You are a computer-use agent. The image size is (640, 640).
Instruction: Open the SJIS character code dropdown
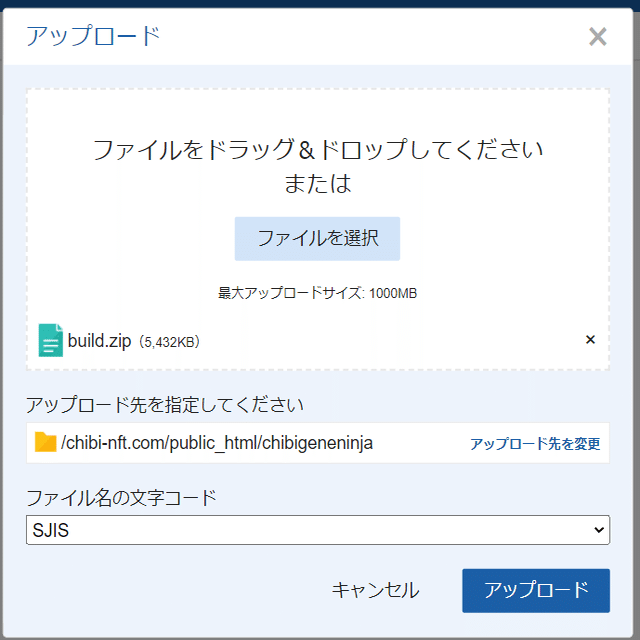coord(318,530)
